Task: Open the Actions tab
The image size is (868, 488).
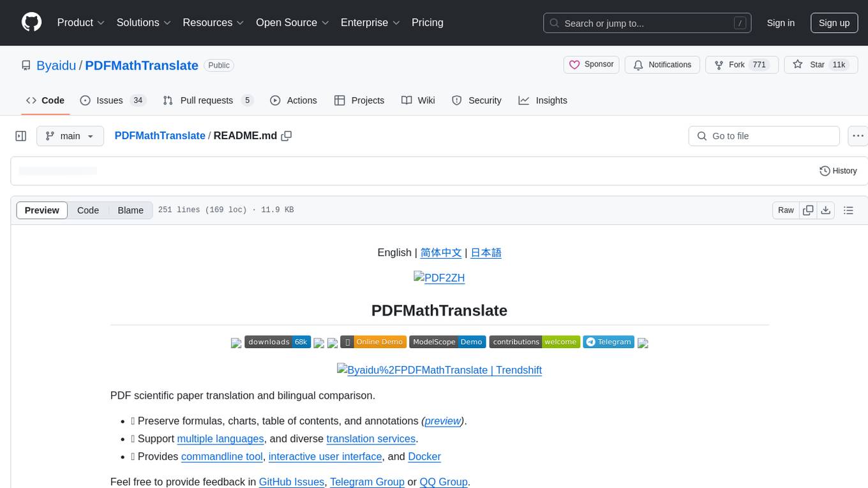Action: [294, 100]
